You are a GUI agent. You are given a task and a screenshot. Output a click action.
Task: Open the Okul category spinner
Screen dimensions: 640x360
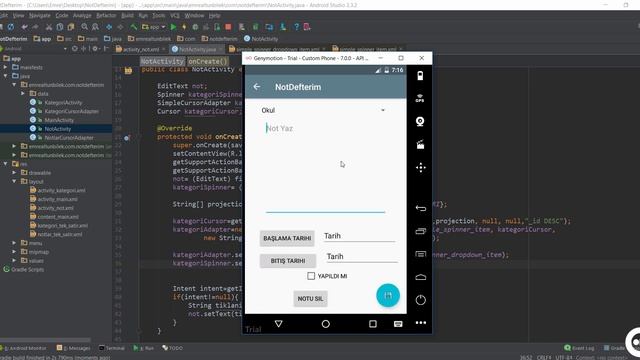[323, 110]
